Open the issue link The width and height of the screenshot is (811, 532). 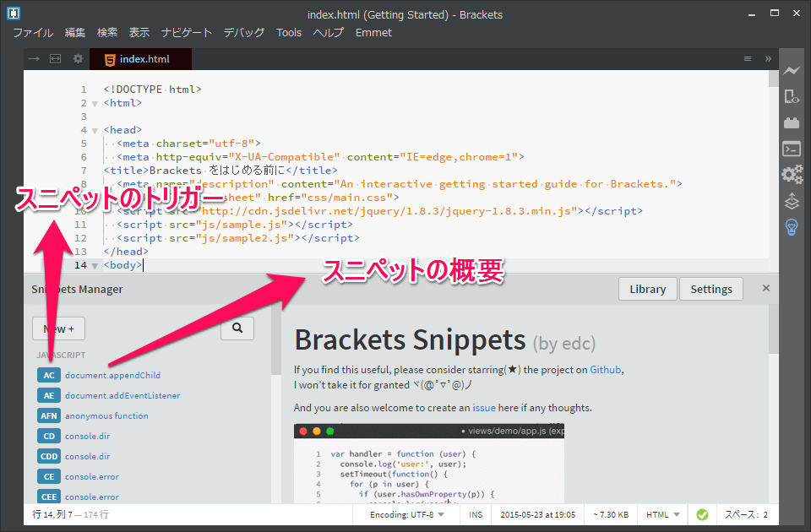click(x=484, y=408)
